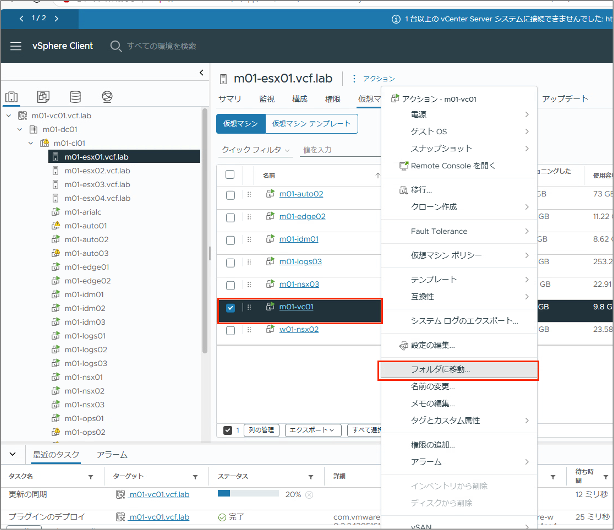Image resolution: width=614 pixels, height=530 pixels.
Task: Filter the target column in tasks
Action: [x=195, y=477]
